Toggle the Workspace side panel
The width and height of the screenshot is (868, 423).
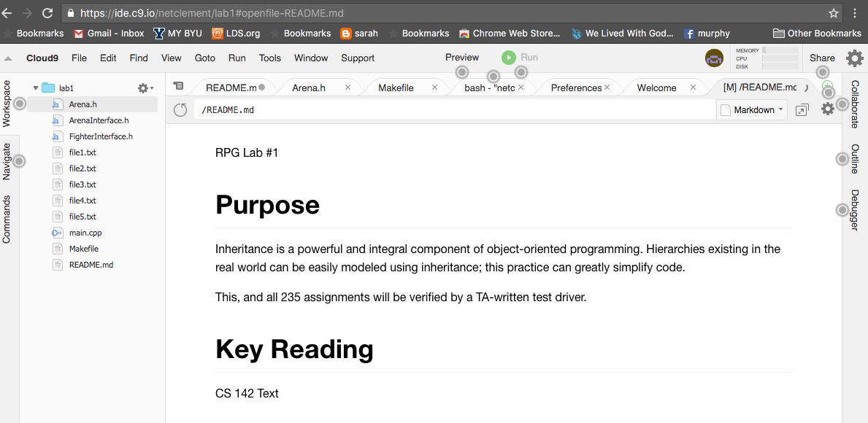point(7,104)
